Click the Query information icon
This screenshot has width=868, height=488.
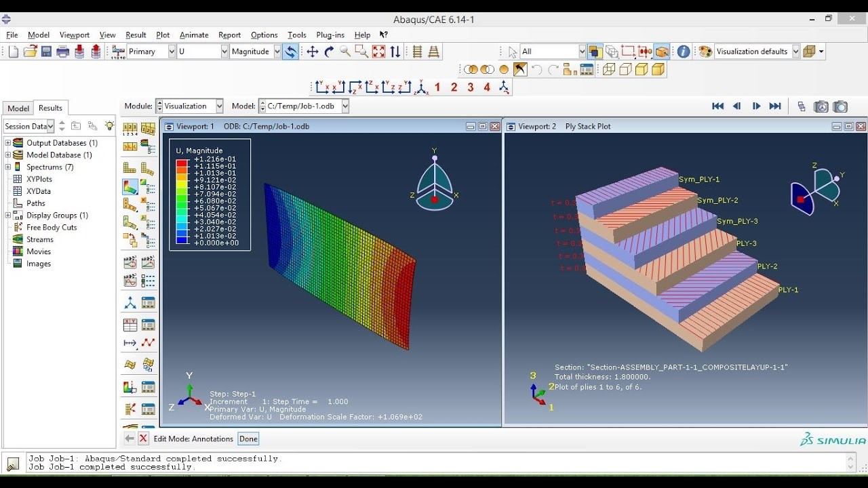(684, 52)
